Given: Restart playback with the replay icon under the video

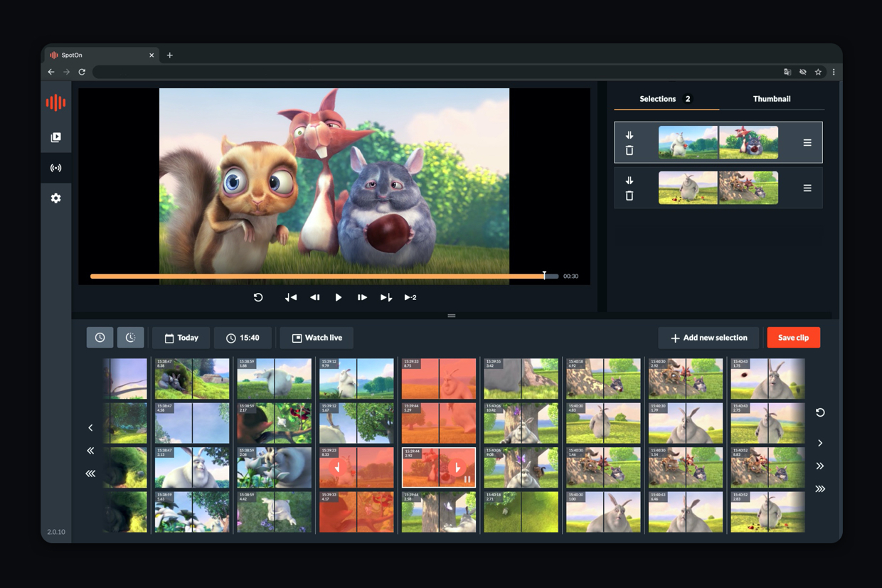Looking at the screenshot, I should click(258, 297).
